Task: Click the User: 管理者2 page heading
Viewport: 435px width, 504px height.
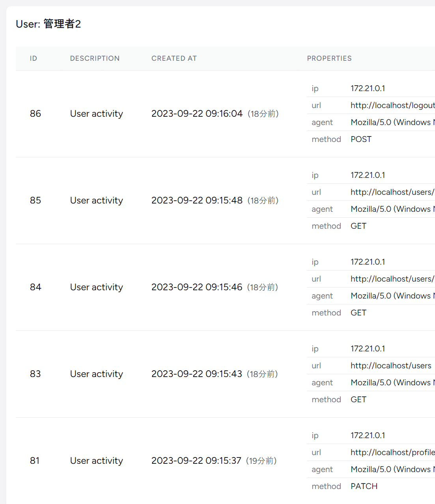Action: coord(49,24)
